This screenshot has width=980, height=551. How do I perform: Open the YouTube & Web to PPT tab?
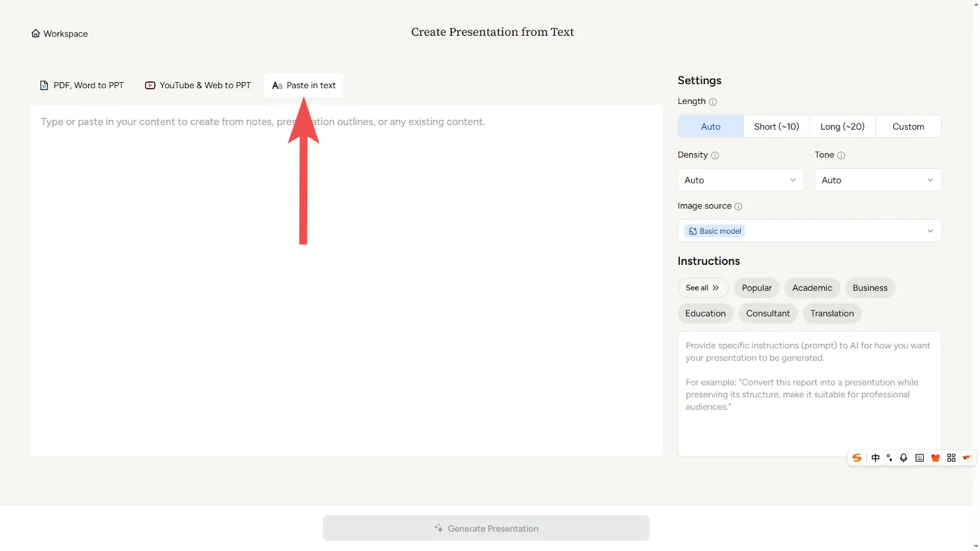pyautogui.click(x=198, y=85)
